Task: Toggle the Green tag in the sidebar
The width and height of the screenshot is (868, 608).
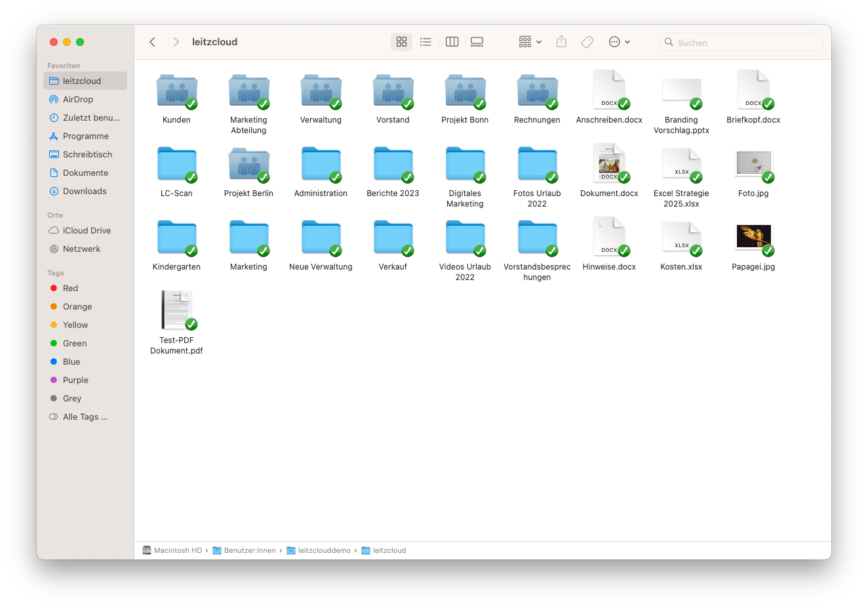Action: tap(74, 343)
